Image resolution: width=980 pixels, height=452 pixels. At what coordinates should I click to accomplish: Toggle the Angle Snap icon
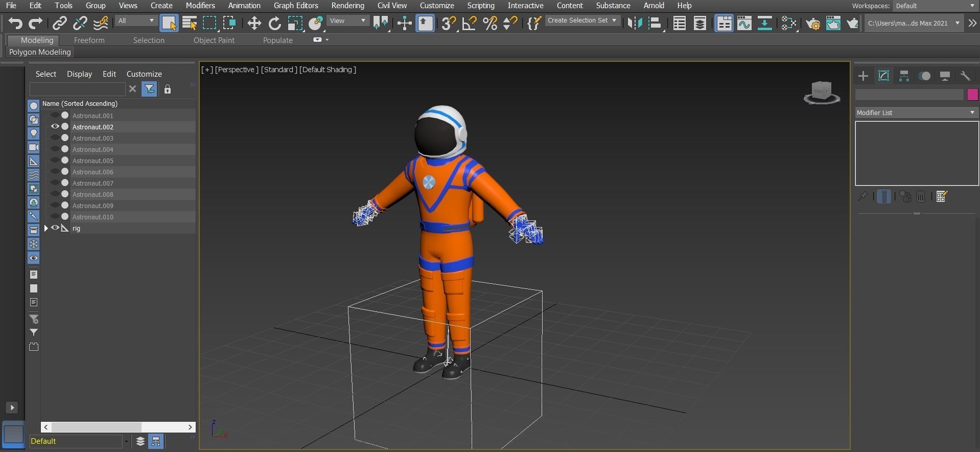click(x=469, y=24)
